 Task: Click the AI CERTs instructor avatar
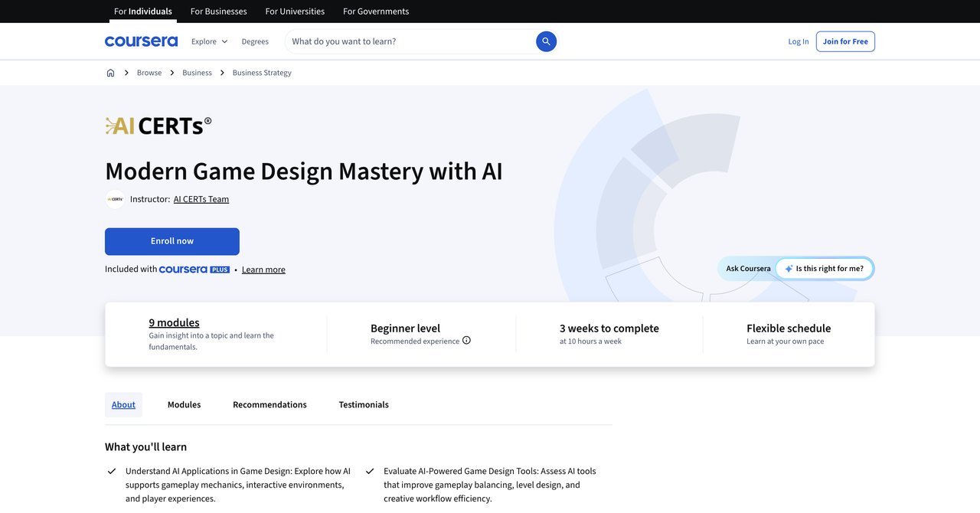coord(115,199)
